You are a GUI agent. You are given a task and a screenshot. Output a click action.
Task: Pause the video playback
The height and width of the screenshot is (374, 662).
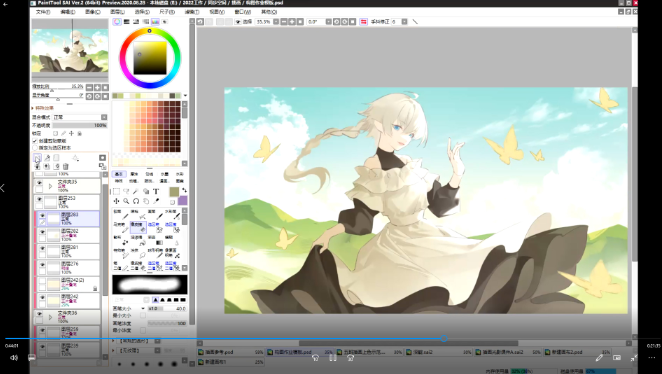point(333,358)
